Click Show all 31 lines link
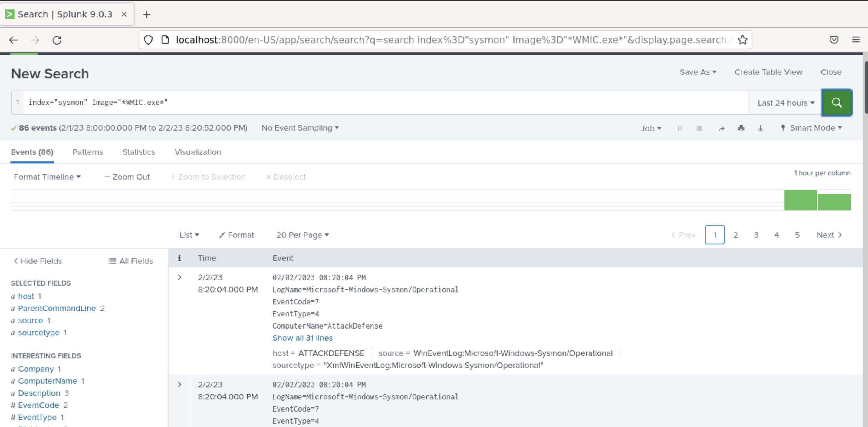 click(302, 338)
